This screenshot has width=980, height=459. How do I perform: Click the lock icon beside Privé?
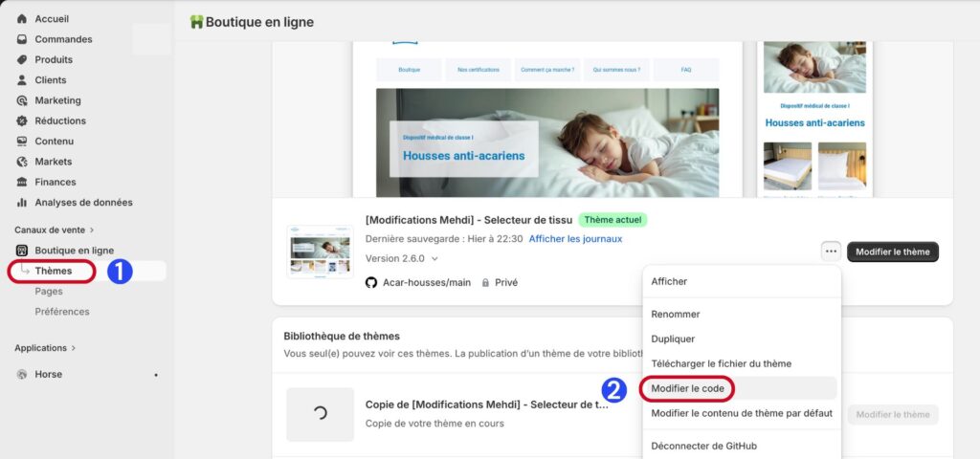click(485, 283)
